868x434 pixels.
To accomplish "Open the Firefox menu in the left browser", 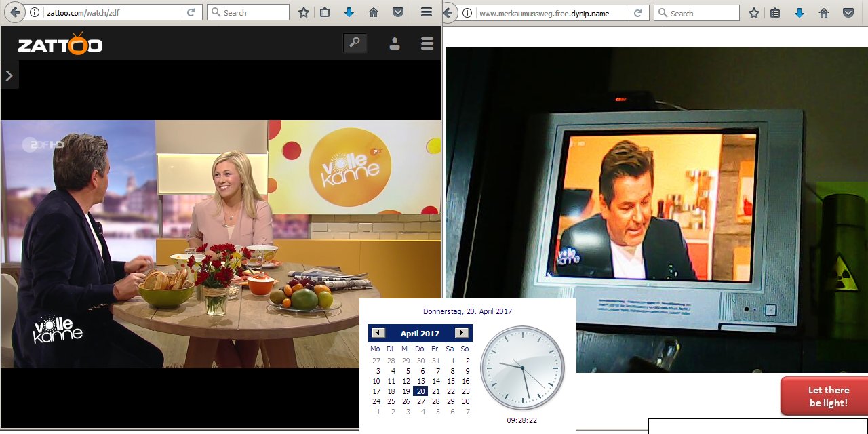I will point(427,12).
